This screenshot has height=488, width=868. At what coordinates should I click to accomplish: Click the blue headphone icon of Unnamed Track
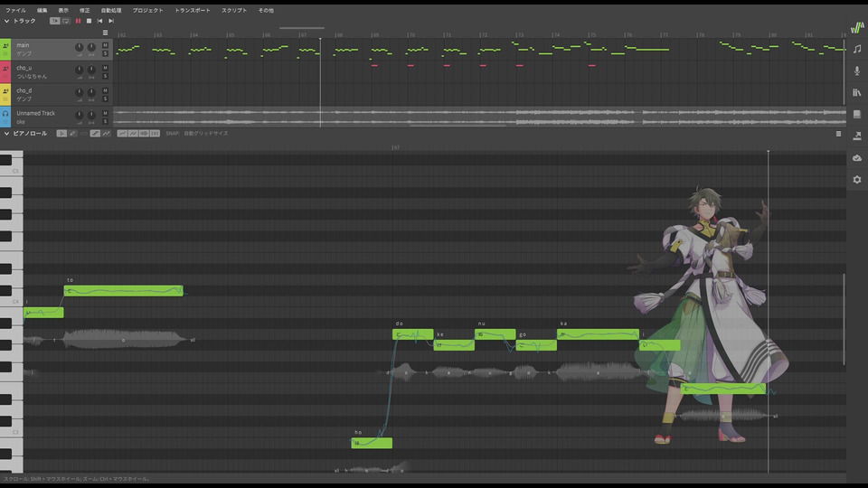5,114
